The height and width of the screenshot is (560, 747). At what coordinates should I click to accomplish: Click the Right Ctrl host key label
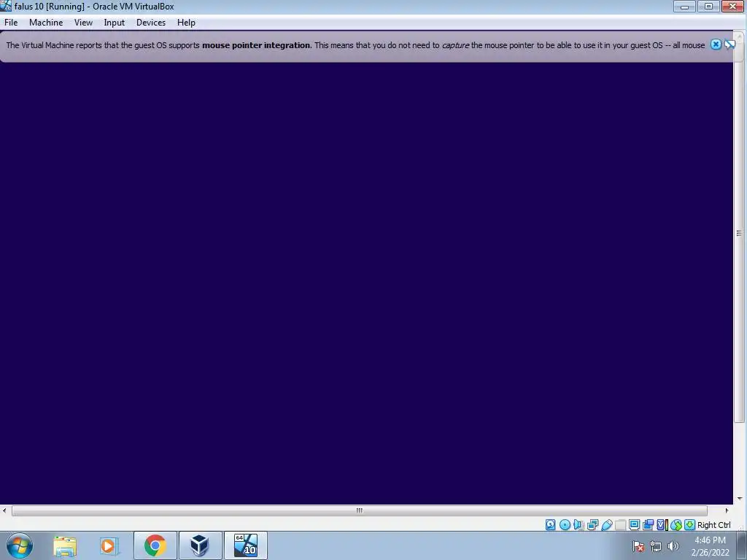[x=713, y=525]
